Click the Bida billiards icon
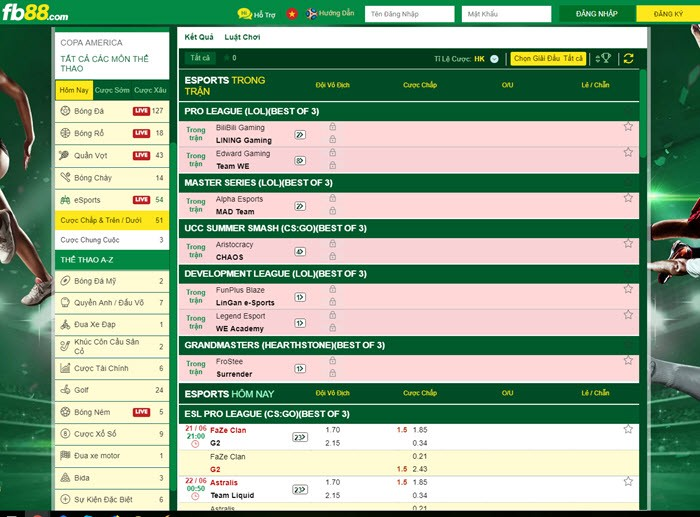Screen dimensions: 700x517 point(65,477)
